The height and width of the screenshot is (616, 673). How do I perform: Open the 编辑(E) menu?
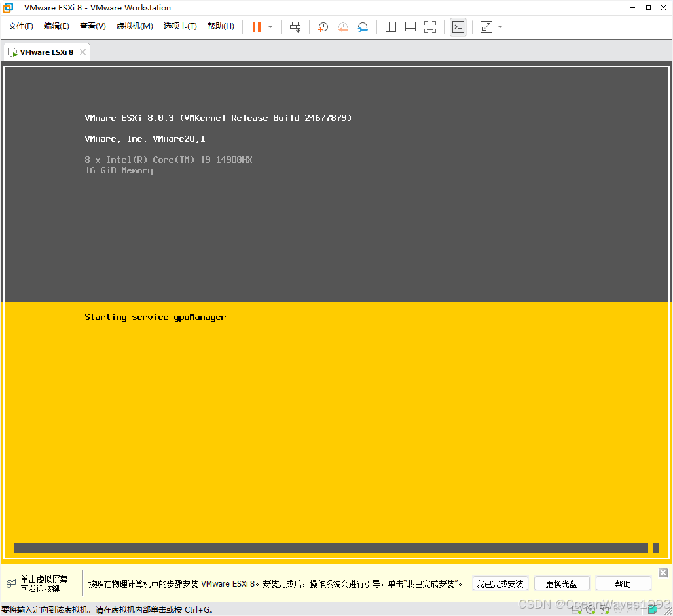pyautogui.click(x=56, y=26)
